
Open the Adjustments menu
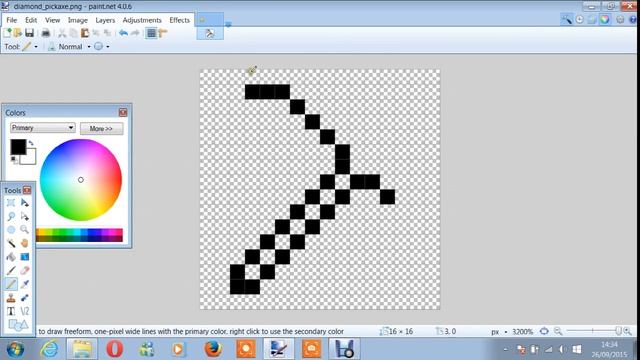point(142,20)
